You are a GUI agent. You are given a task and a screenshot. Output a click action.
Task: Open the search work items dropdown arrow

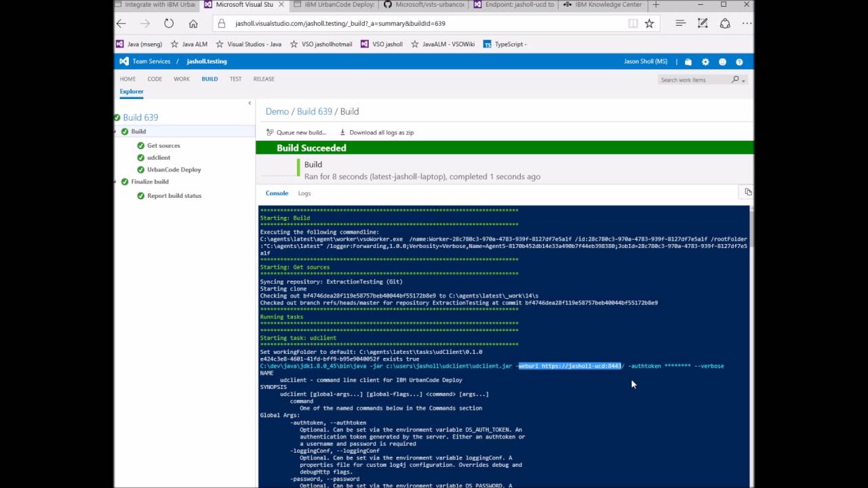744,80
